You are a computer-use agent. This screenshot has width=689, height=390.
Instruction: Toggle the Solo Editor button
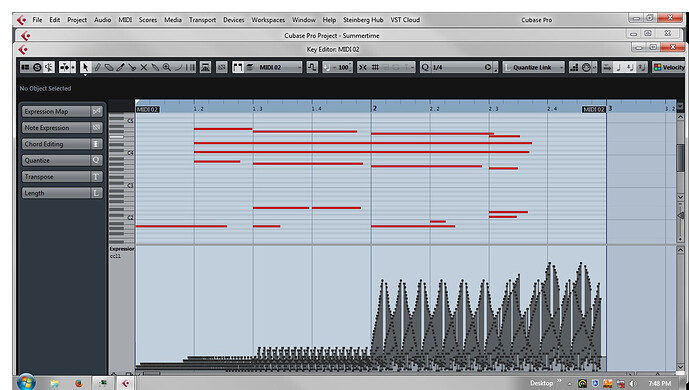point(37,67)
